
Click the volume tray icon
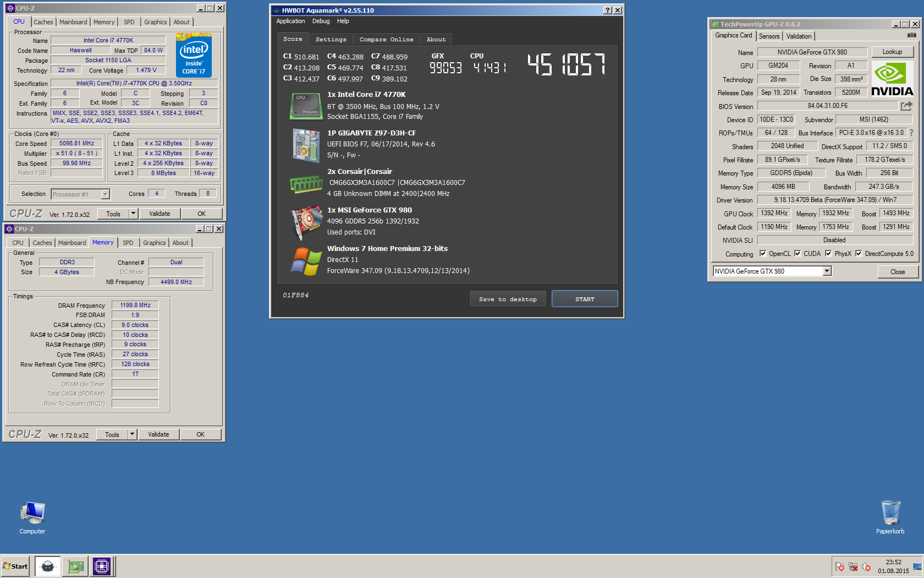point(866,566)
